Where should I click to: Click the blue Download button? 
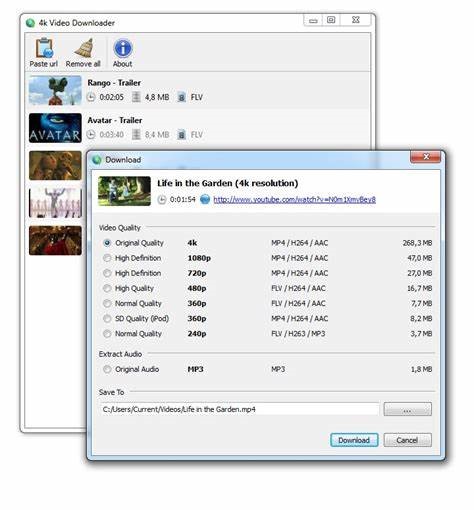pyautogui.click(x=354, y=440)
